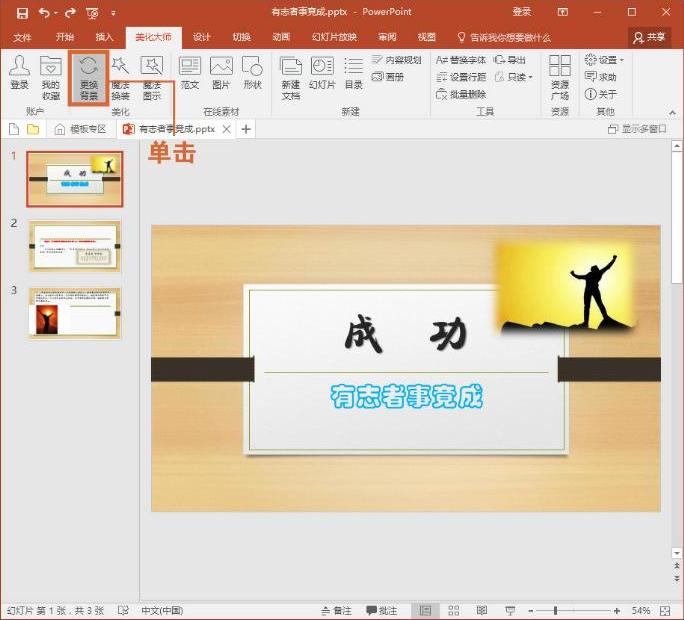Switch to Normal view icon
The image size is (684, 620).
tap(425, 610)
